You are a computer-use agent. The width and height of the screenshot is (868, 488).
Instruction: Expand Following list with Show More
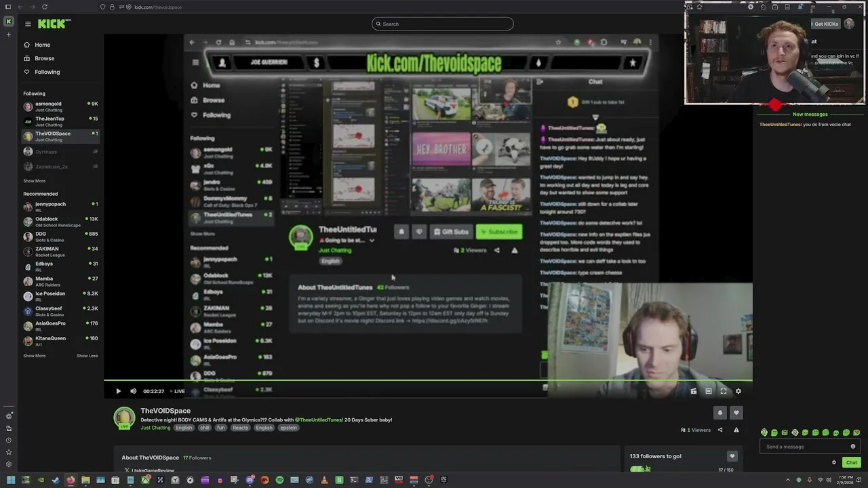tap(34, 181)
